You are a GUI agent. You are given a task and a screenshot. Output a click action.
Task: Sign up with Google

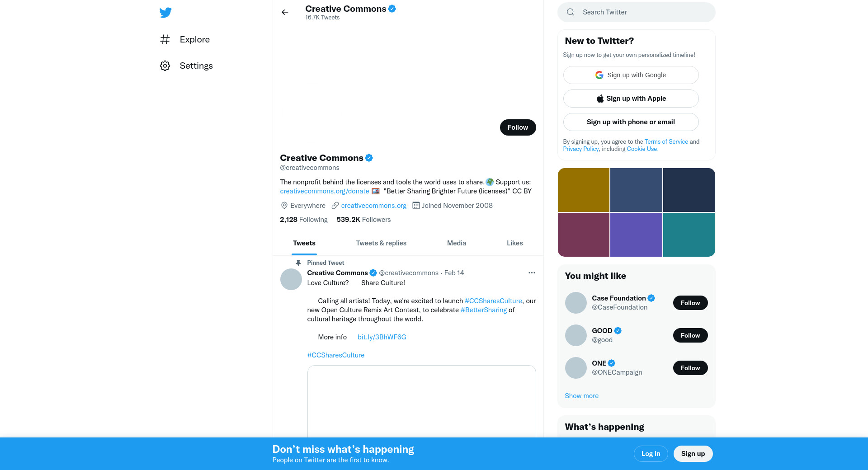(631, 75)
